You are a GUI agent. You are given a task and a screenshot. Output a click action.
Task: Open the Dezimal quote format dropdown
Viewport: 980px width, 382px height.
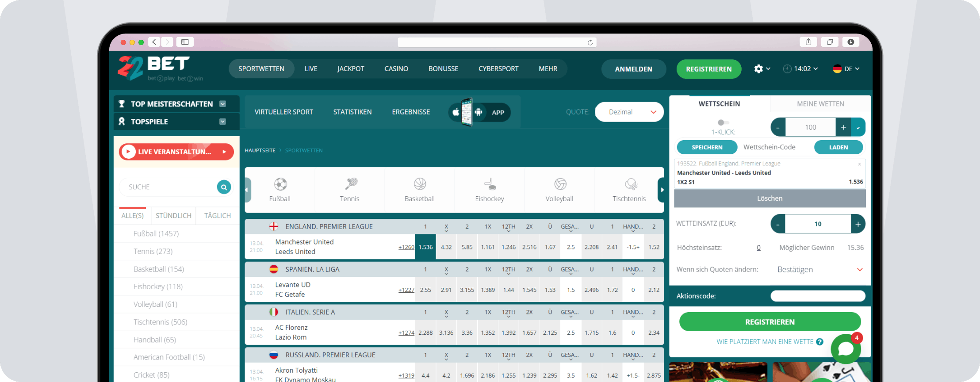(629, 112)
